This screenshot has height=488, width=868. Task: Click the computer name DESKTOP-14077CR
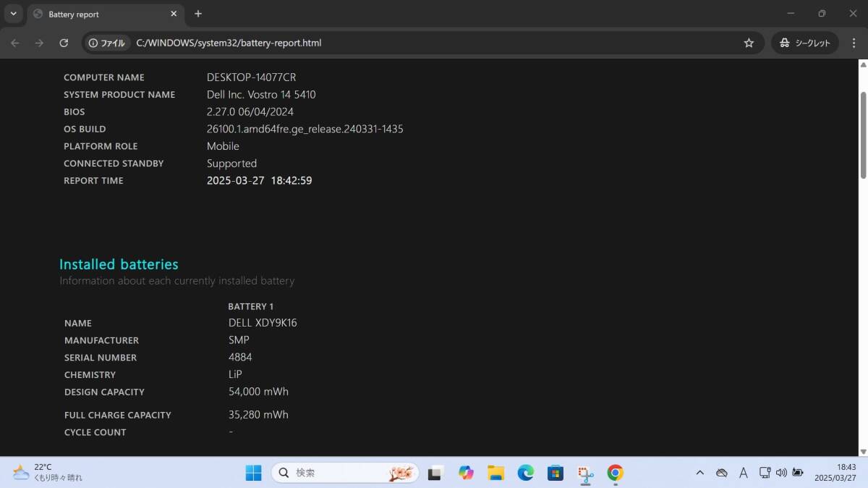pyautogui.click(x=251, y=77)
